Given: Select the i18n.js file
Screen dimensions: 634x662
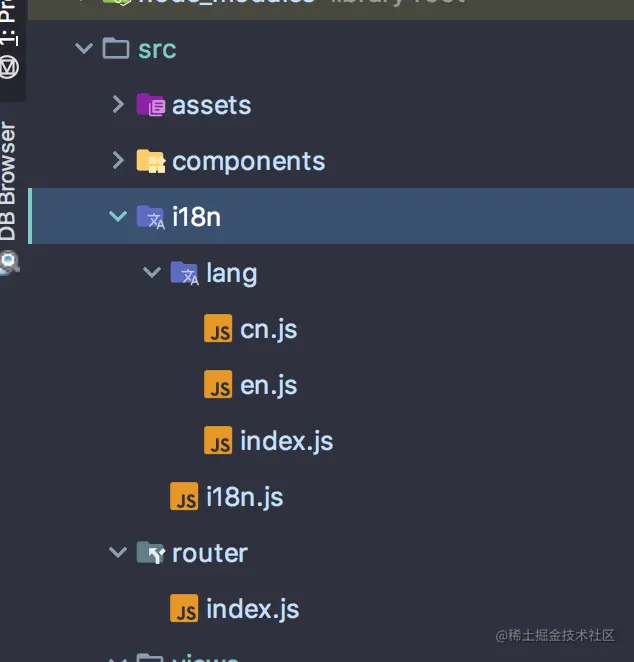Looking at the screenshot, I should 244,497.
